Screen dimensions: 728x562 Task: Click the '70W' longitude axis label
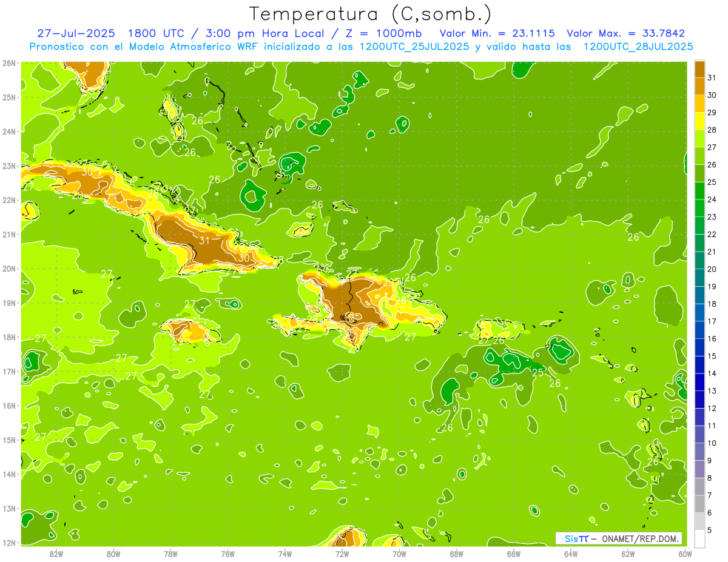coord(399,554)
